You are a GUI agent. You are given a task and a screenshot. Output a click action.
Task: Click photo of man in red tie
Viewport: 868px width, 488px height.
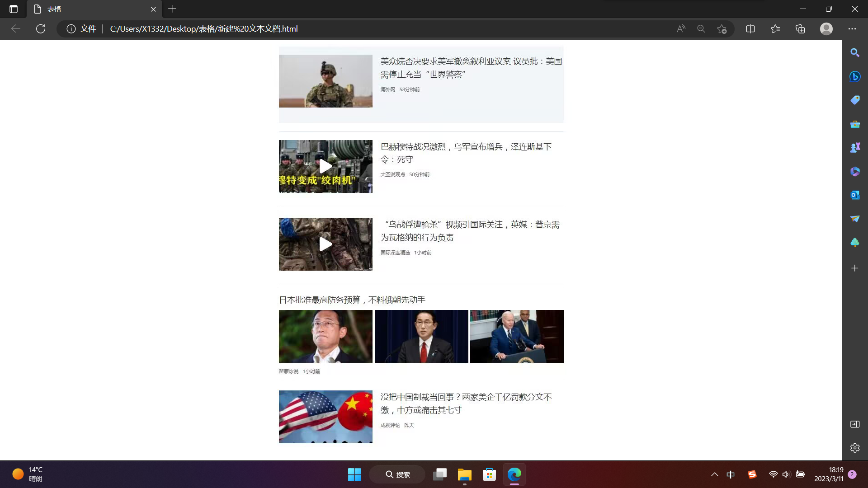[x=421, y=336]
